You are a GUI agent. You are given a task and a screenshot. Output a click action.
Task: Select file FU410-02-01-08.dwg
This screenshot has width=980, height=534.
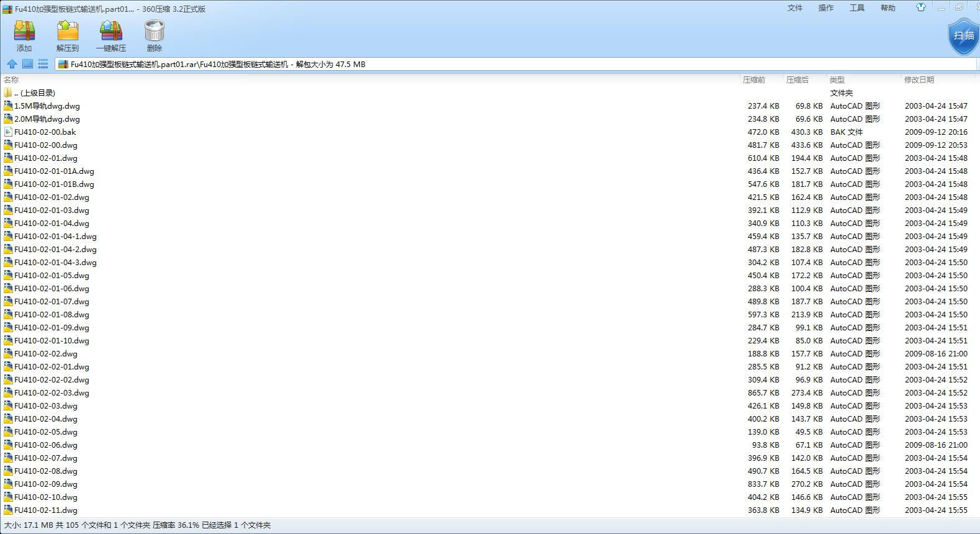52,315
